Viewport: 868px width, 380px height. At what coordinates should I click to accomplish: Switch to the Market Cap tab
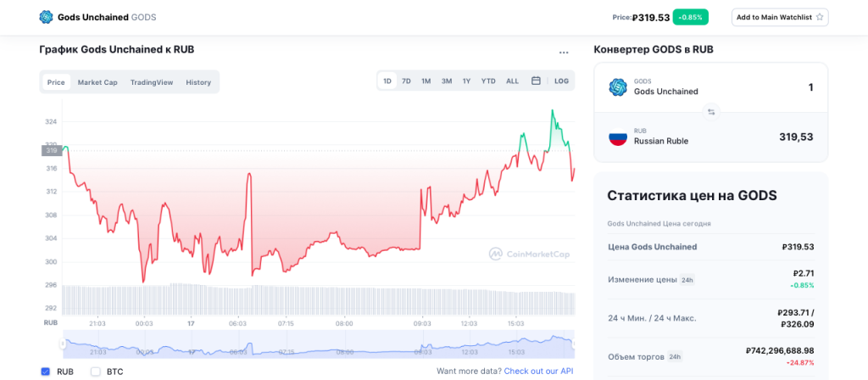[x=97, y=82]
